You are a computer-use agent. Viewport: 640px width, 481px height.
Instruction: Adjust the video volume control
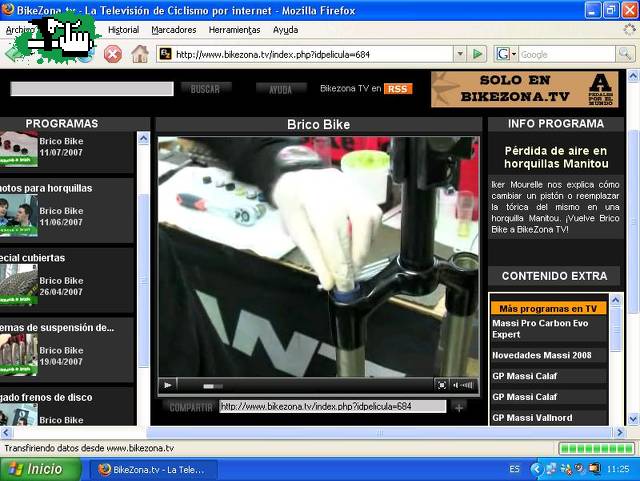[463, 385]
